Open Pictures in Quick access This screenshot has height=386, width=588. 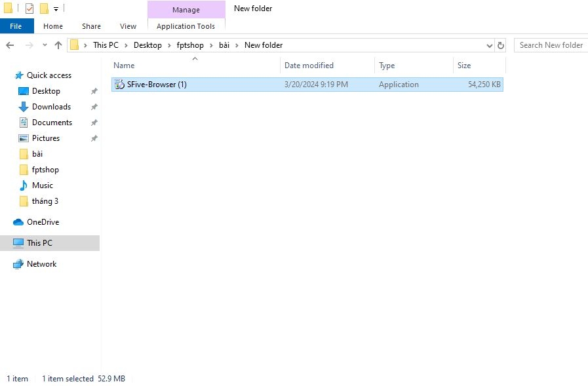(46, 138)
